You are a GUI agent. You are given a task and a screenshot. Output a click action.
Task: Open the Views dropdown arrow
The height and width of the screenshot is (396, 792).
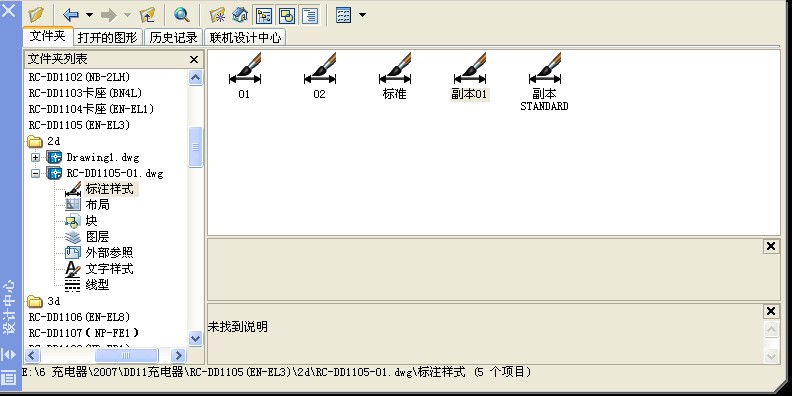[x=362, y=15]
